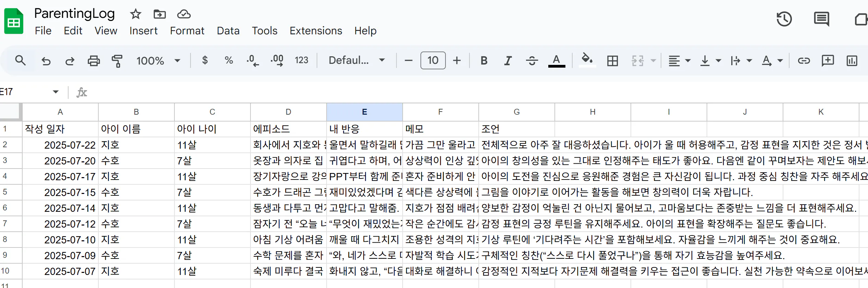The height and width of the screenshot is (288, 868).
Task: Click the font size field showing 10
Action: [x=433, y=60]
